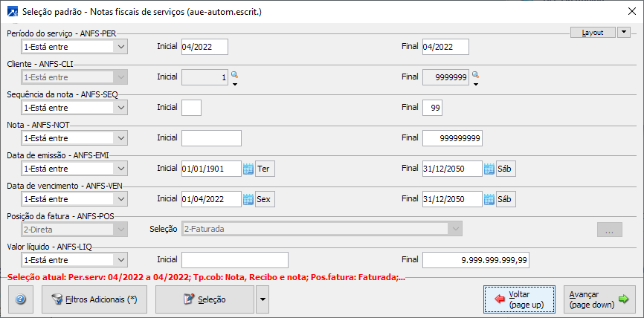Focus Data de emissão Final date field
Image resolution: width=644 pixels, height=318 pixels.
click(x=452, y=169)
